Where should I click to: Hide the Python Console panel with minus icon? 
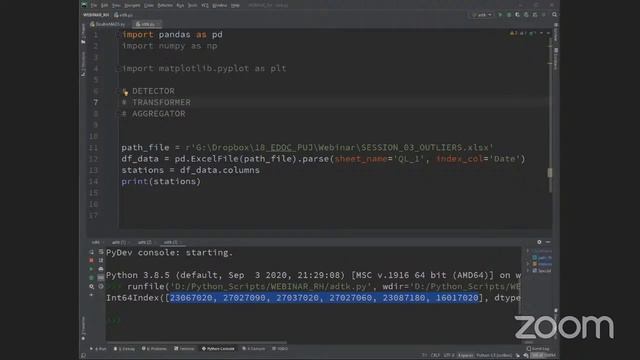click(548, 242)
